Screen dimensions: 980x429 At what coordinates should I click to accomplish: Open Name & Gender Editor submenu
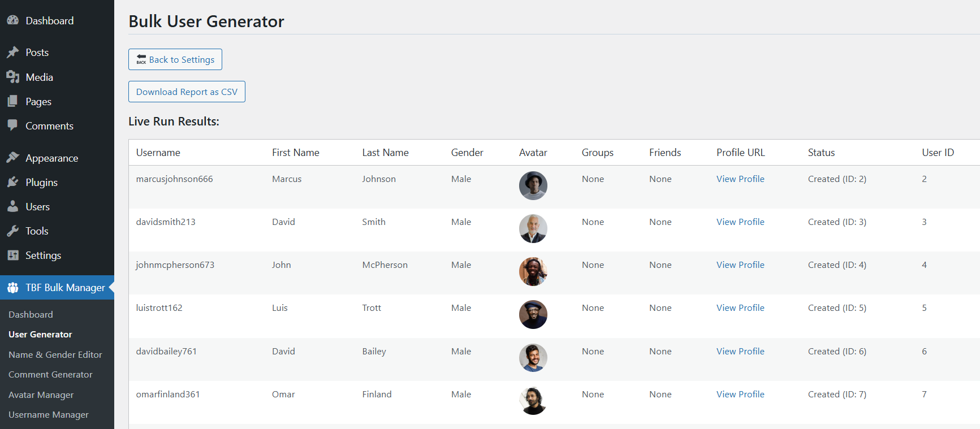point(55,354)
